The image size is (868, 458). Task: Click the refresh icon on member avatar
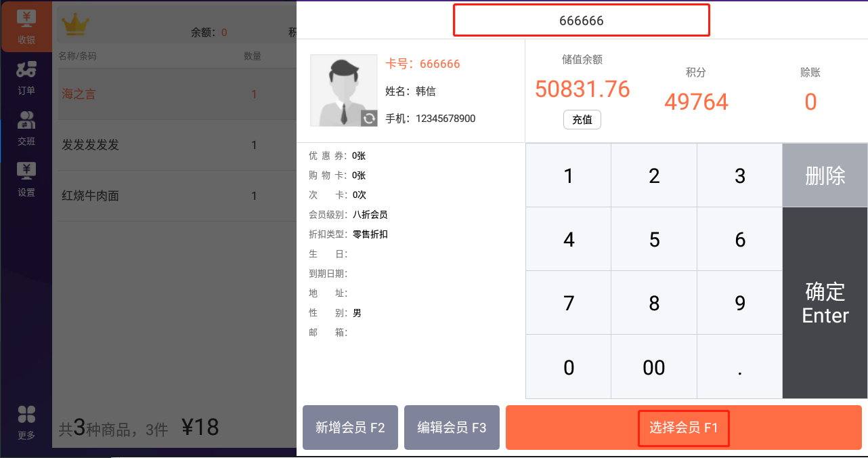369,119
